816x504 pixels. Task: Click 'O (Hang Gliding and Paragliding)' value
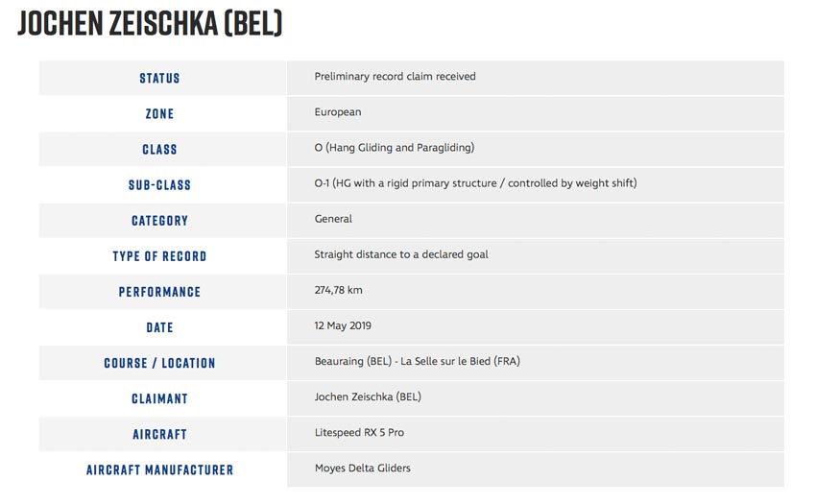[x=394, y=148]
